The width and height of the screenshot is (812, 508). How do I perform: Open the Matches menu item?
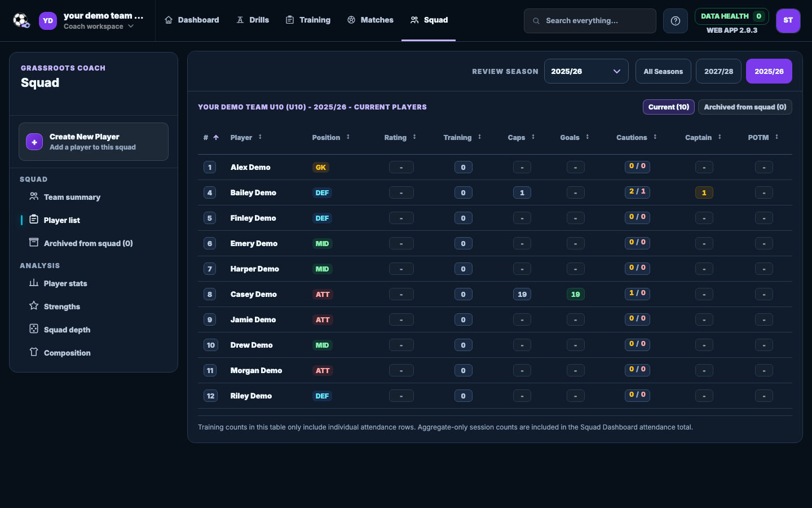(370, 20)
